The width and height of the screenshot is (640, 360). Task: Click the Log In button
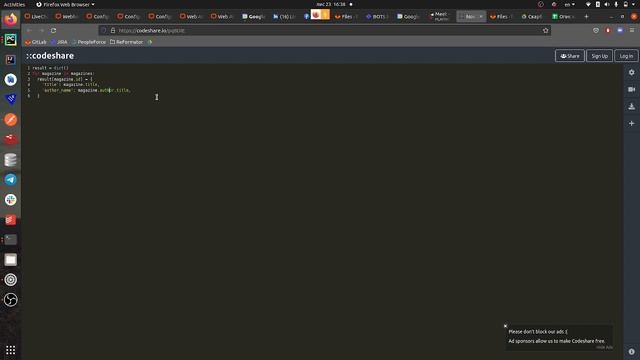tap(626, 56)
